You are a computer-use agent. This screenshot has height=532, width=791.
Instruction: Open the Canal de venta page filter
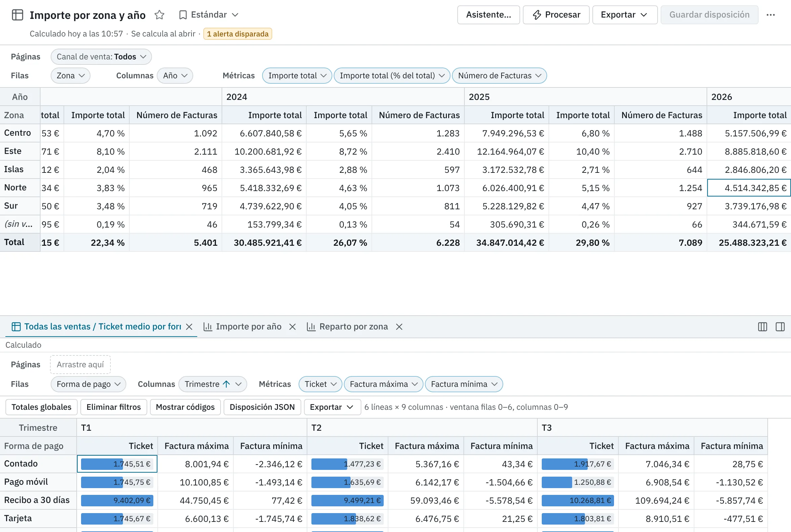101,57
